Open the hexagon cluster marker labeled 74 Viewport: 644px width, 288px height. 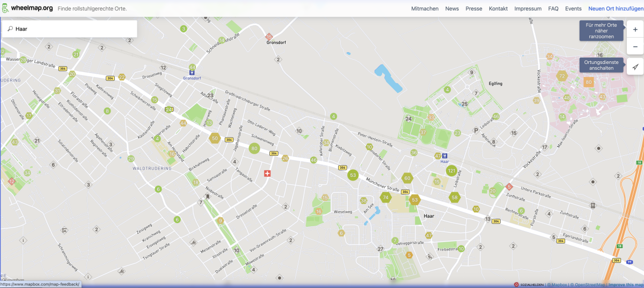(385, 198)
